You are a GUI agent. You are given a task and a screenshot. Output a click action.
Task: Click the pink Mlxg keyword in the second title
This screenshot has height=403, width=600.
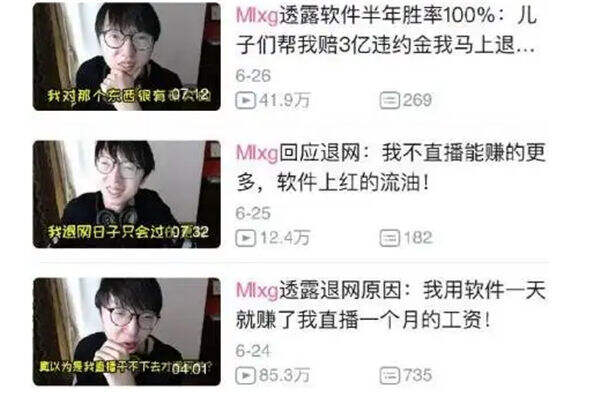pos(257,154)
